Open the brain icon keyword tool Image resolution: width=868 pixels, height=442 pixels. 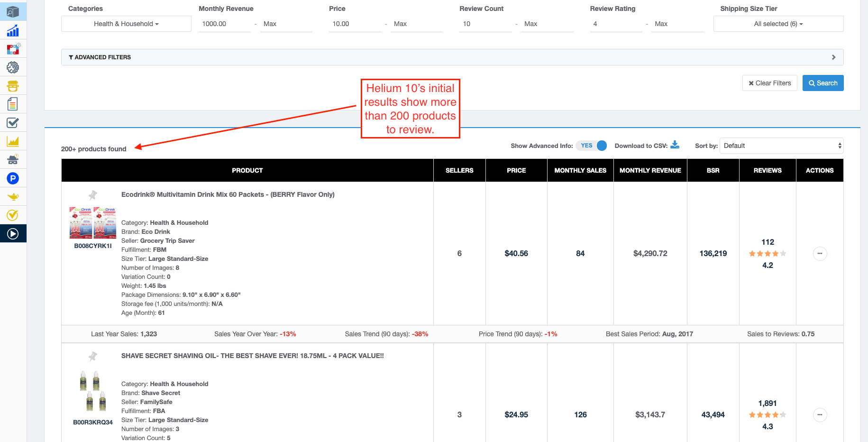coord(13,67)
